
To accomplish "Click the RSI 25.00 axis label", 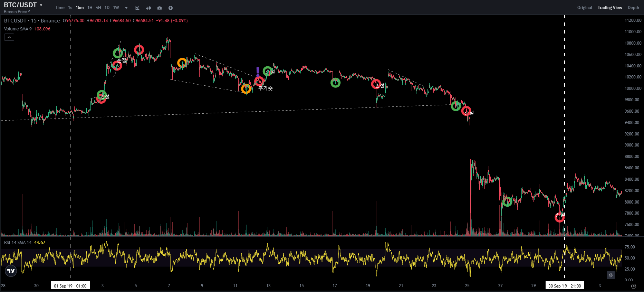I will [630, 269].
